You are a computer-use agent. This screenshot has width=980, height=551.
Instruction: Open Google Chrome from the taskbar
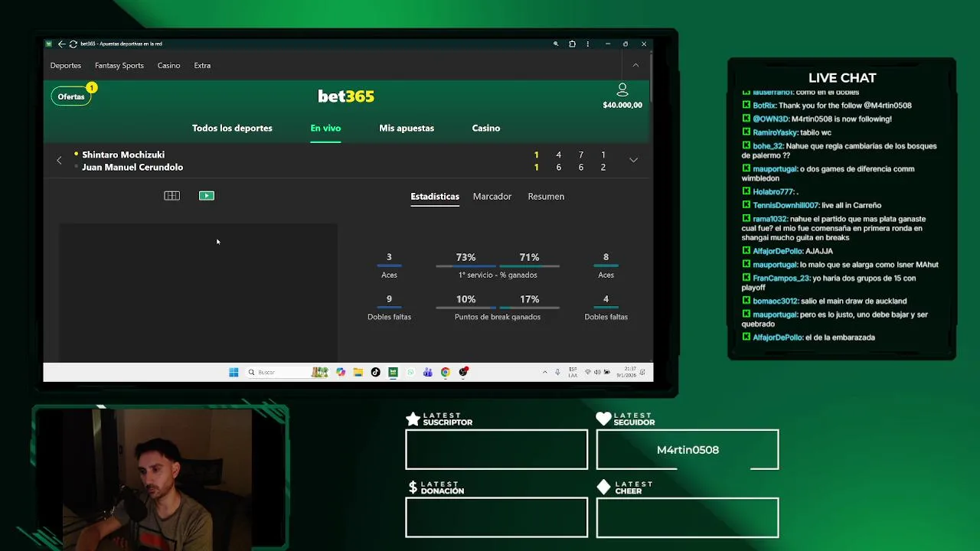point(446,372)
